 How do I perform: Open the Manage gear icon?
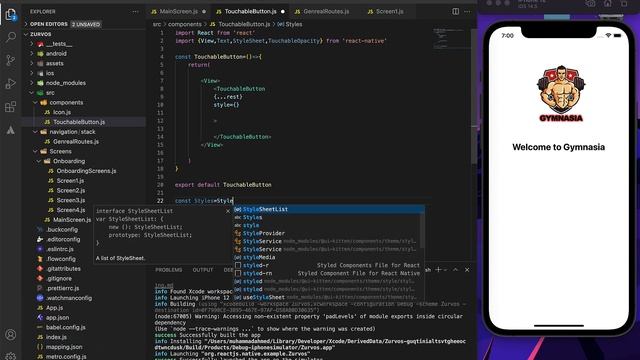(11, 356)
